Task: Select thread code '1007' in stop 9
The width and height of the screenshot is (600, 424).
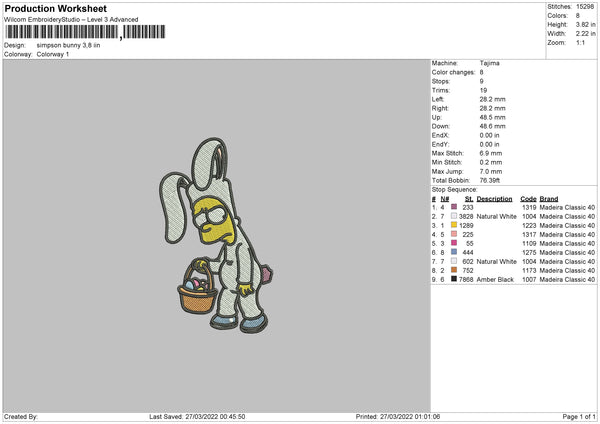Action: [x=529, y=280]
